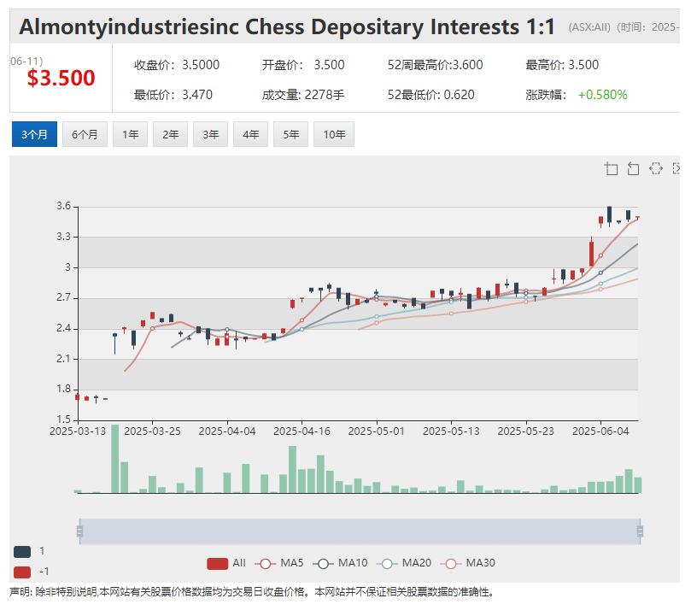Screen dimensions: 691x616
Task: Click the Almontyindustriesinc Chess Depositary Interests title
Action: [287, 26]
